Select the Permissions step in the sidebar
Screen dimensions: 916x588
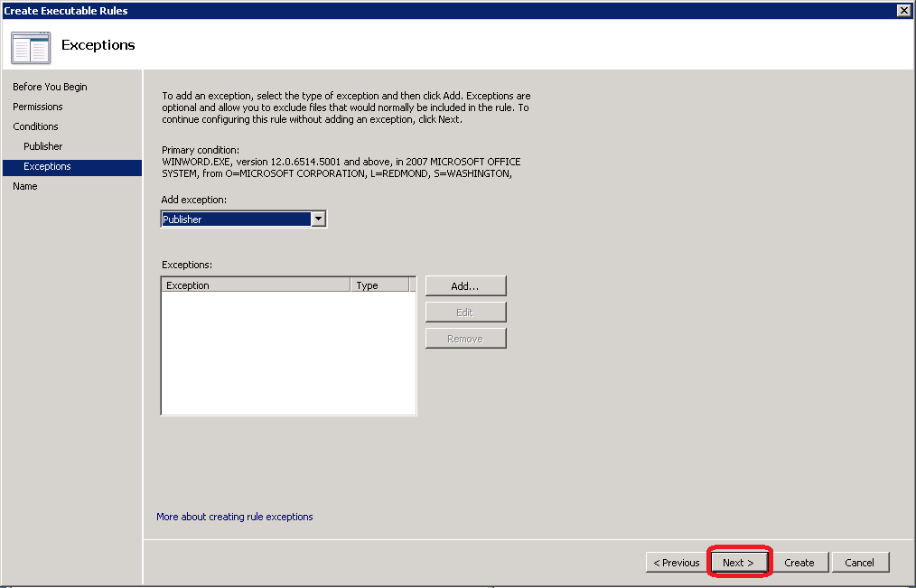pos(38,107)
